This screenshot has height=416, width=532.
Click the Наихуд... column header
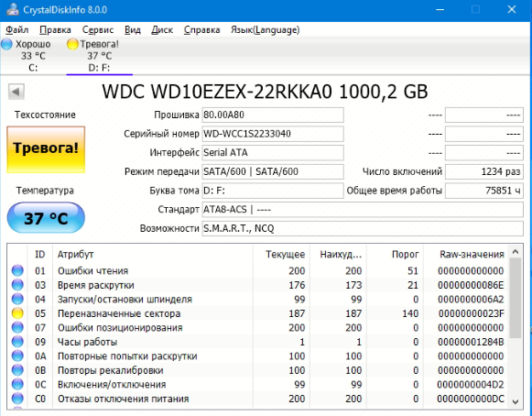(x=338, y=254)
